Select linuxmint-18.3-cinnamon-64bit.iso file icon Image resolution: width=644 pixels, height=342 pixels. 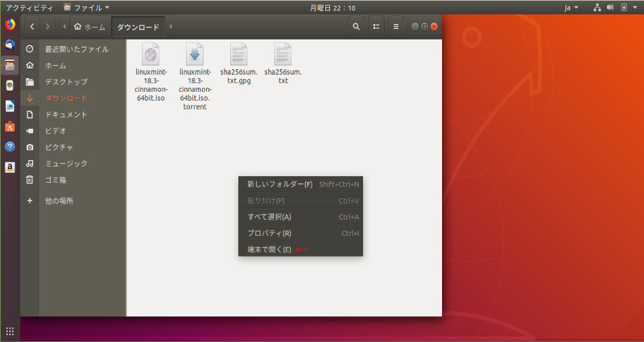(x=151, y=54)
